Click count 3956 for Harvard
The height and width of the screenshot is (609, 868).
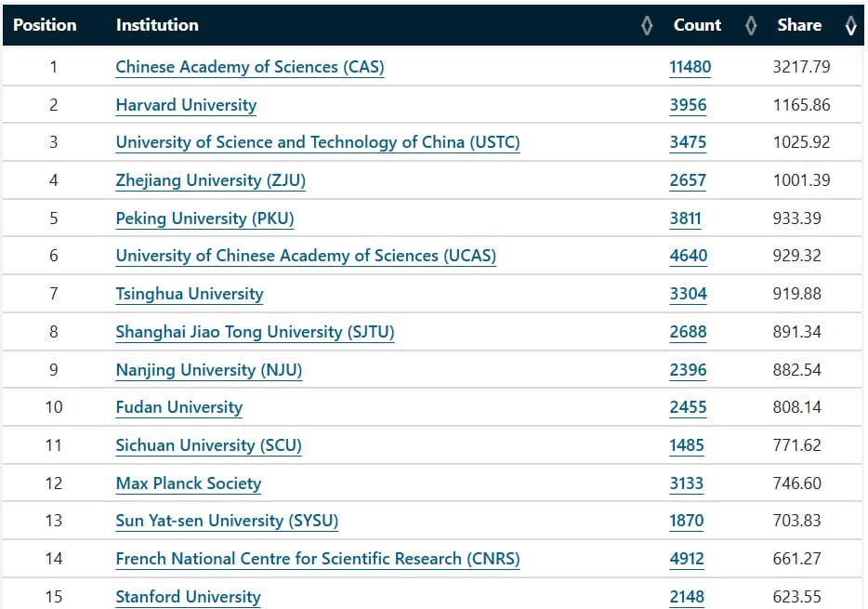[x=688, y=105]
